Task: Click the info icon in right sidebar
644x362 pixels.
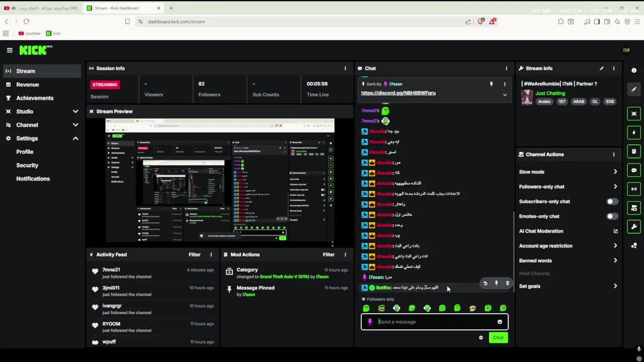Action: 634,70
